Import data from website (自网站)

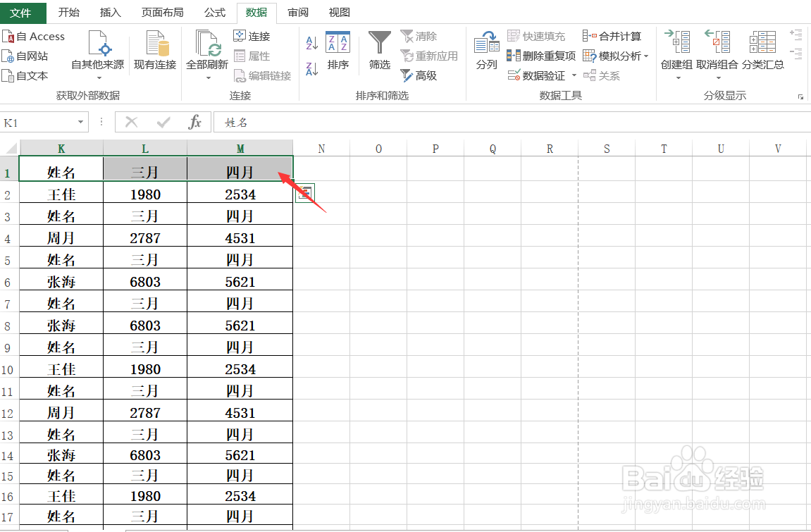[25, 56]
